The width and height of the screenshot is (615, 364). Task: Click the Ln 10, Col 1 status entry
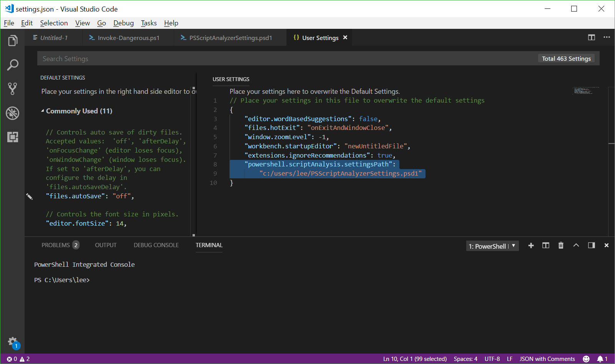coord(415,359)
